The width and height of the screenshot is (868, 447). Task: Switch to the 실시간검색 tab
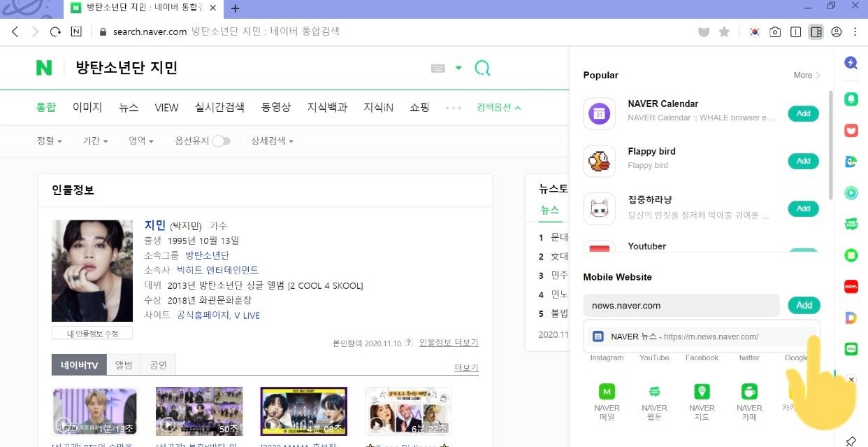pyautogui.click(x=219, y=107)
